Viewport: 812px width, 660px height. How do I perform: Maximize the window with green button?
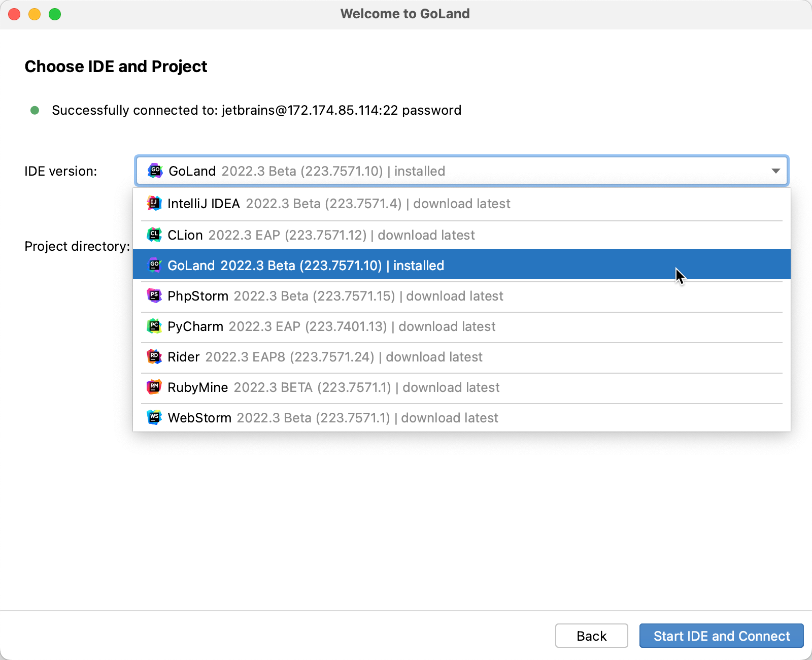(x=55, y=14)
